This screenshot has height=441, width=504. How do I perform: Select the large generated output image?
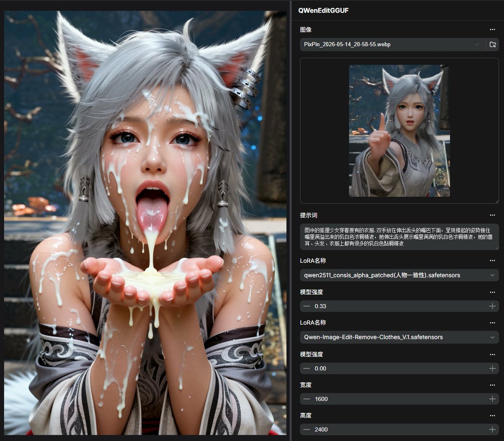145,223
